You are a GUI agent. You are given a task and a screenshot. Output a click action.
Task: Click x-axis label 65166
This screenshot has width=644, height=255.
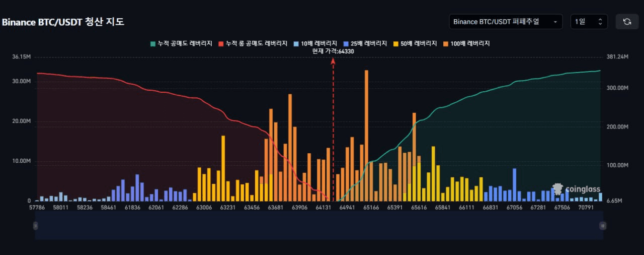pyautogui.click(x=371, y=207)
